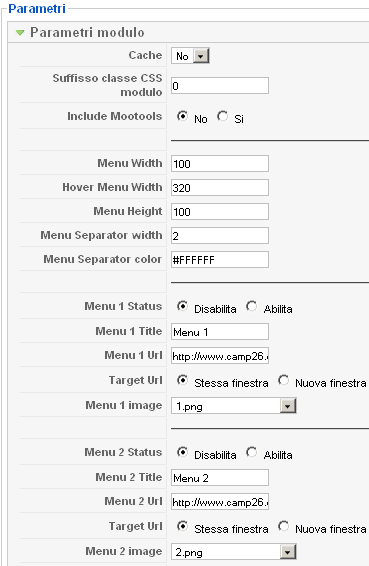Click the Menu Width input field
This screenshot has height=566, width=369.
click(220, 164)
